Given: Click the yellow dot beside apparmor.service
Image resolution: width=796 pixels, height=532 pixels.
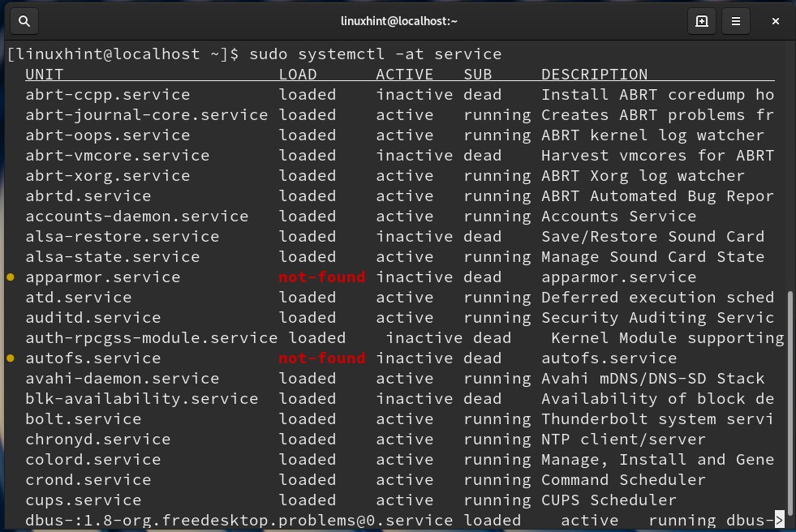Looking at the screenshot, I should pyautogui.click(x=11, y=277).
